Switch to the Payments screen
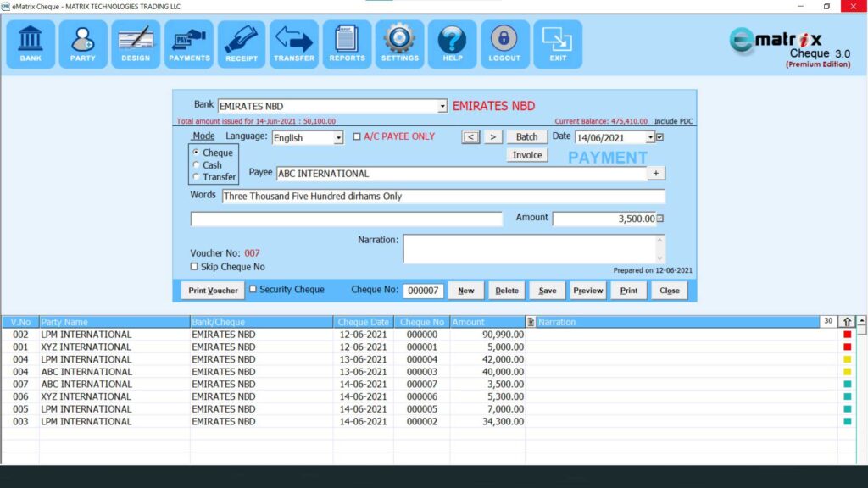 tap(189, 42)
